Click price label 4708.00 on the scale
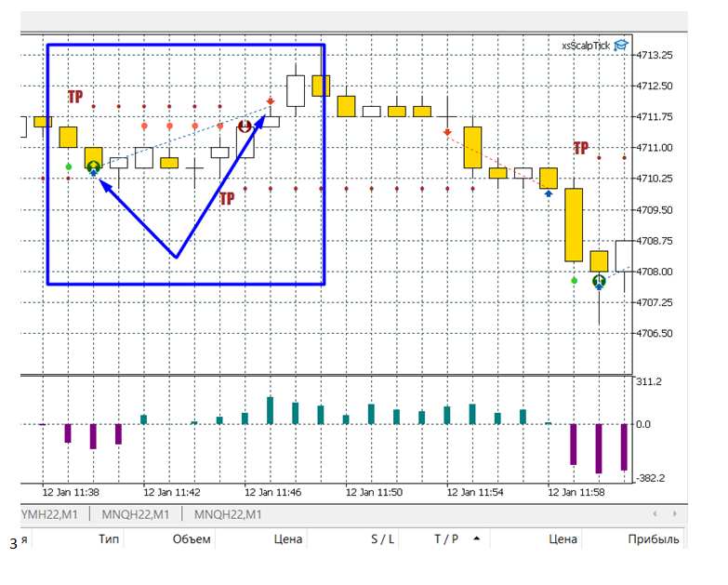This screenshot has width=728, height=585. click(x=655, y=272)
